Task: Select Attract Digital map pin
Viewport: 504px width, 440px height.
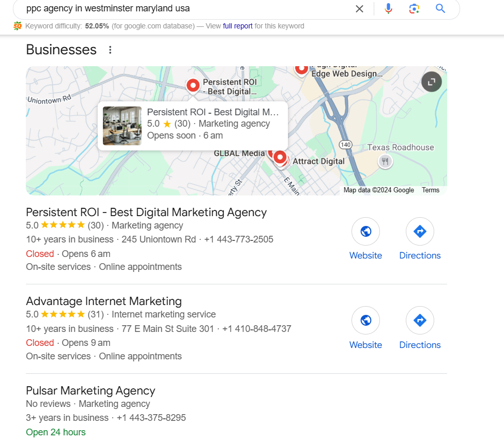Action: coord(280,158)
